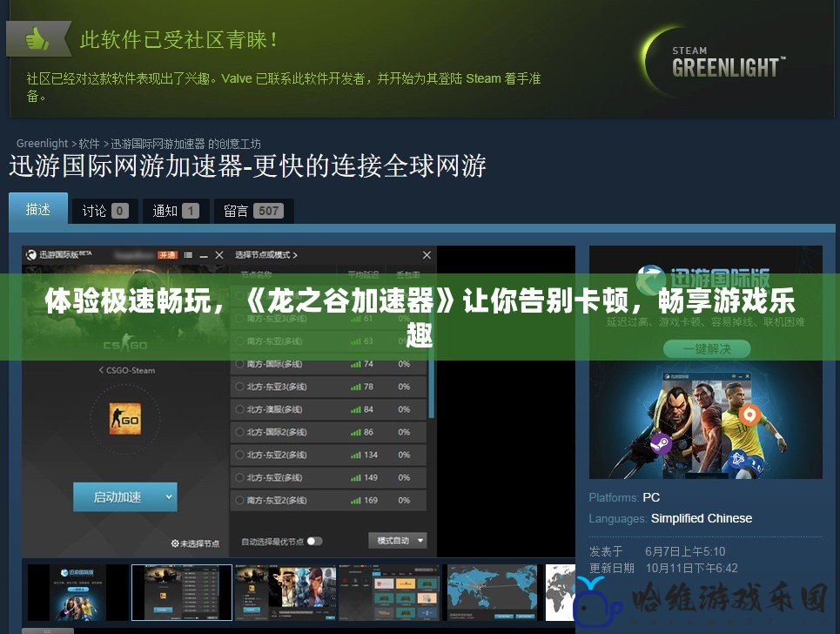Open the 迅游国际网游加速器 的创意工坊 breadcrumb
This screenshot has width=840, height=634.
pos(185,144)
